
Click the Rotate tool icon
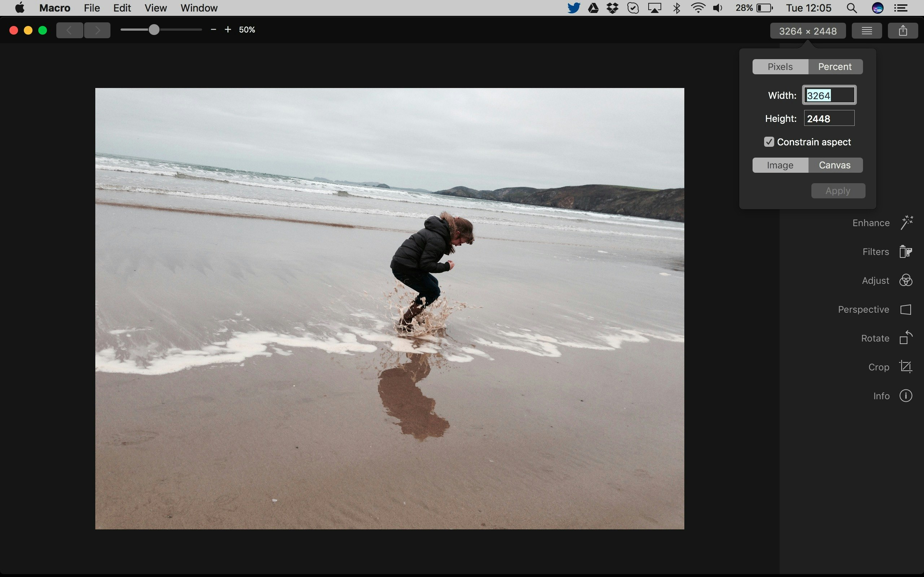[x=906, y=338]
